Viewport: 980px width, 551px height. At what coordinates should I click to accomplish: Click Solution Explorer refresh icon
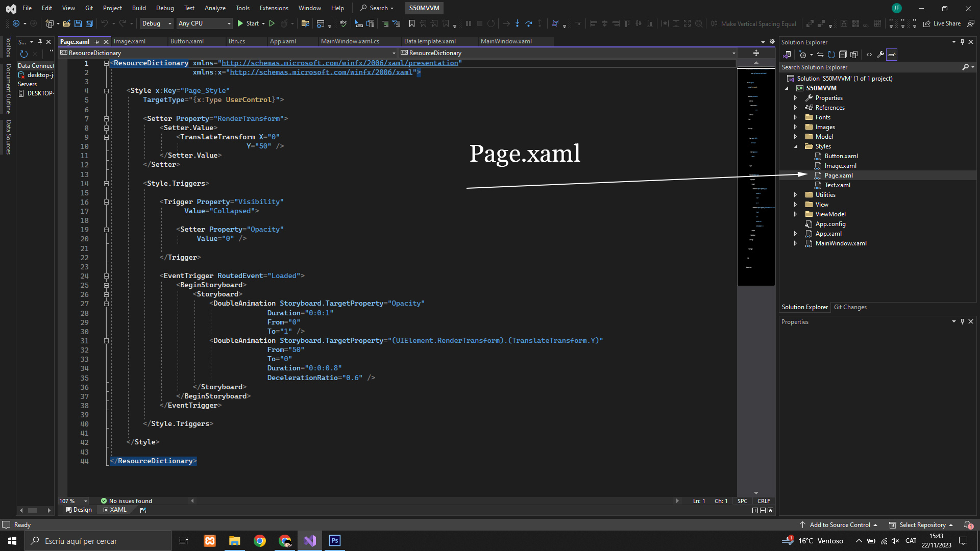(831, 55)
